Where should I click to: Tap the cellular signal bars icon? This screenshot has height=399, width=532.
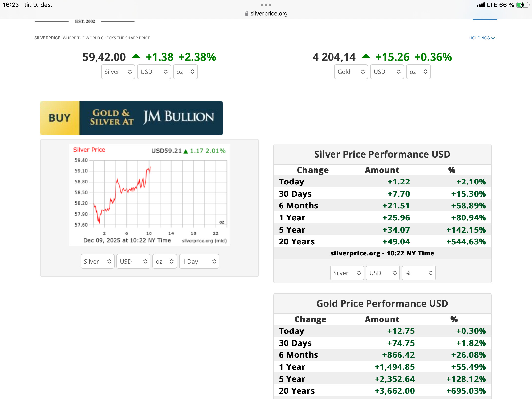[481, 5]
